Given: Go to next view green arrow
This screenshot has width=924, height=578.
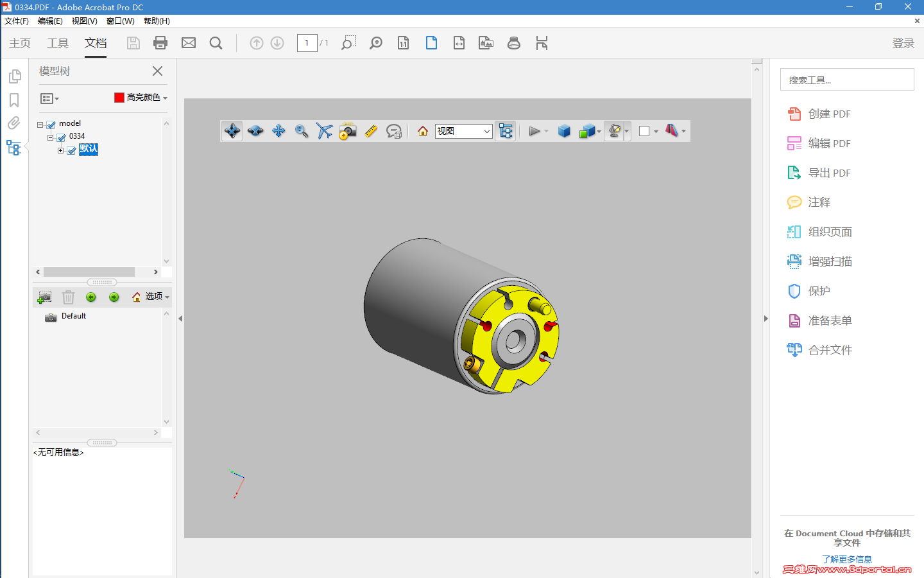Looking at the screenshot, I should [114, 297].
